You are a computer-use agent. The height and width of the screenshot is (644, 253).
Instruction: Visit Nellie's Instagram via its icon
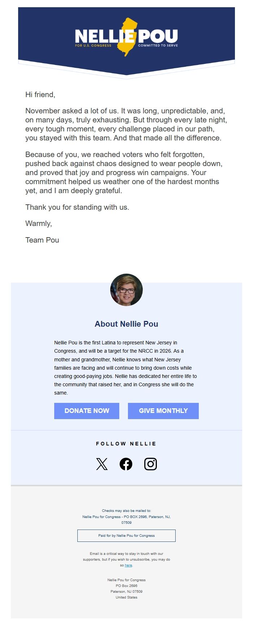pos(151,464)
